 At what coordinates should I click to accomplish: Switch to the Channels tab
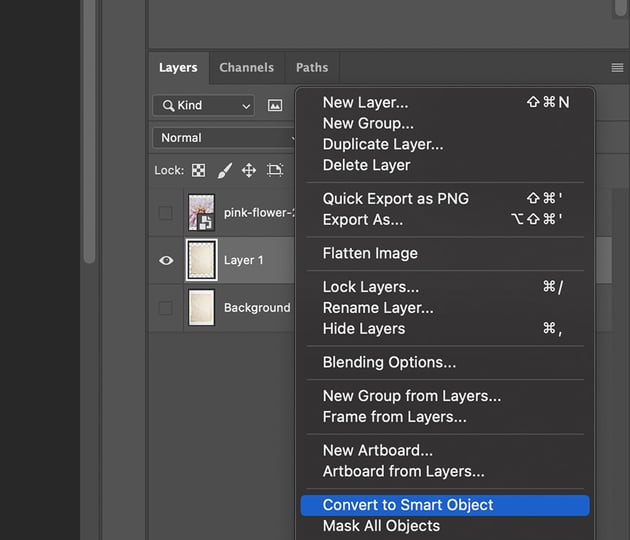[x=246, y=68]
